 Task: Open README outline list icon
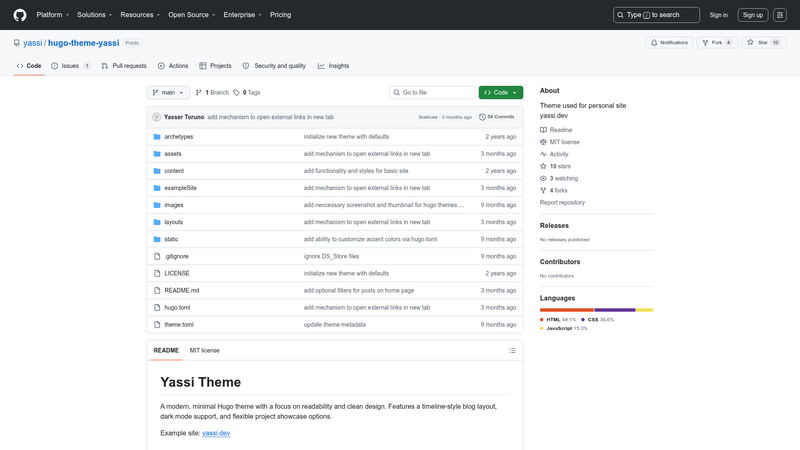click(512, 351)
